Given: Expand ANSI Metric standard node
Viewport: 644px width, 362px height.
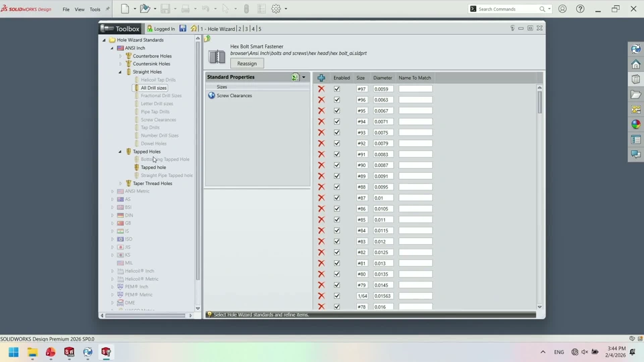Looking at the screenshot, I should point(112,191).
